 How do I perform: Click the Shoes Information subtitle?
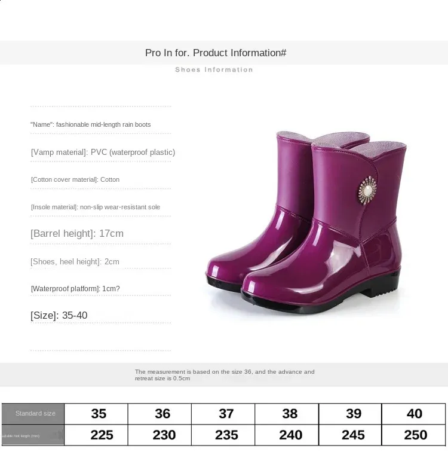pos(214,69)
